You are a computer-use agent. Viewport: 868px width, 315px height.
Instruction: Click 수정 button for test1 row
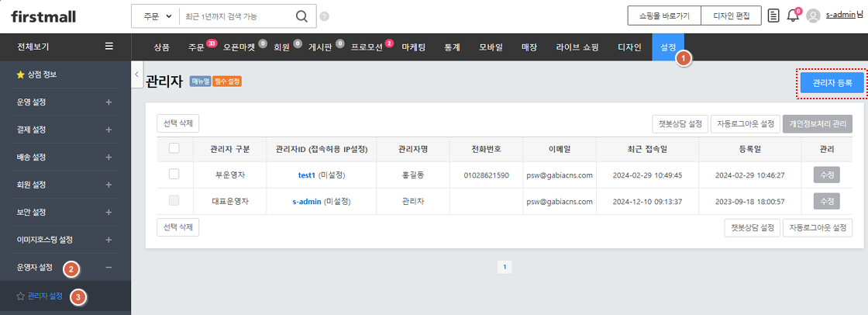click(x=826, y=175)
